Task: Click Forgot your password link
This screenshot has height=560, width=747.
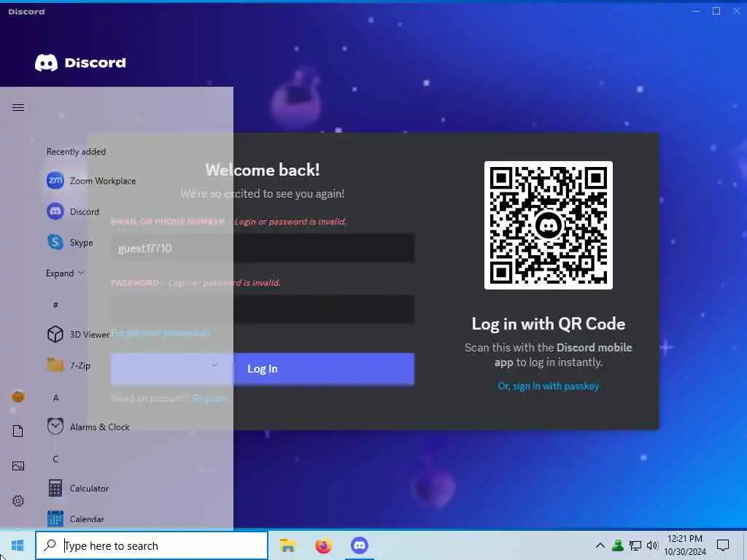Action: coord(160,332)
